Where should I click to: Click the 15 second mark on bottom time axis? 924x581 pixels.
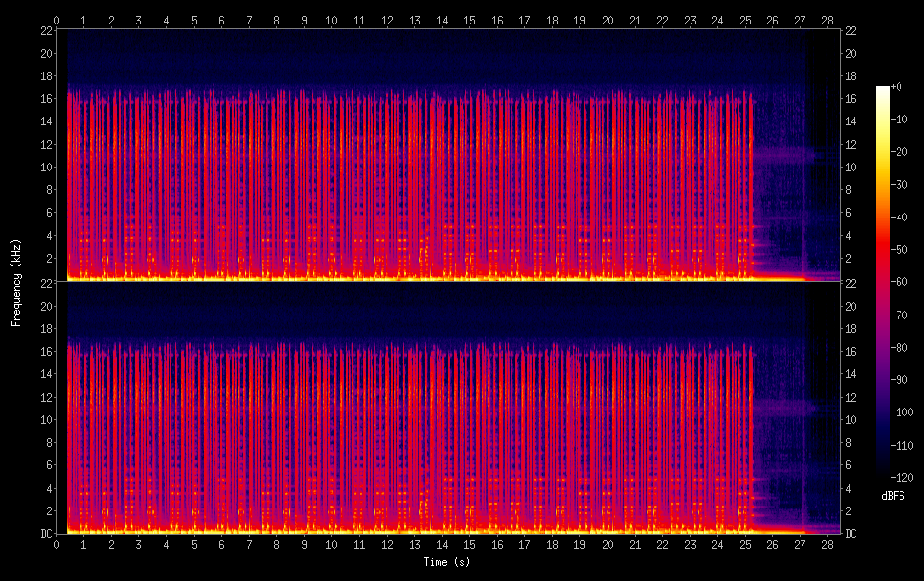(x=470, y=545)
